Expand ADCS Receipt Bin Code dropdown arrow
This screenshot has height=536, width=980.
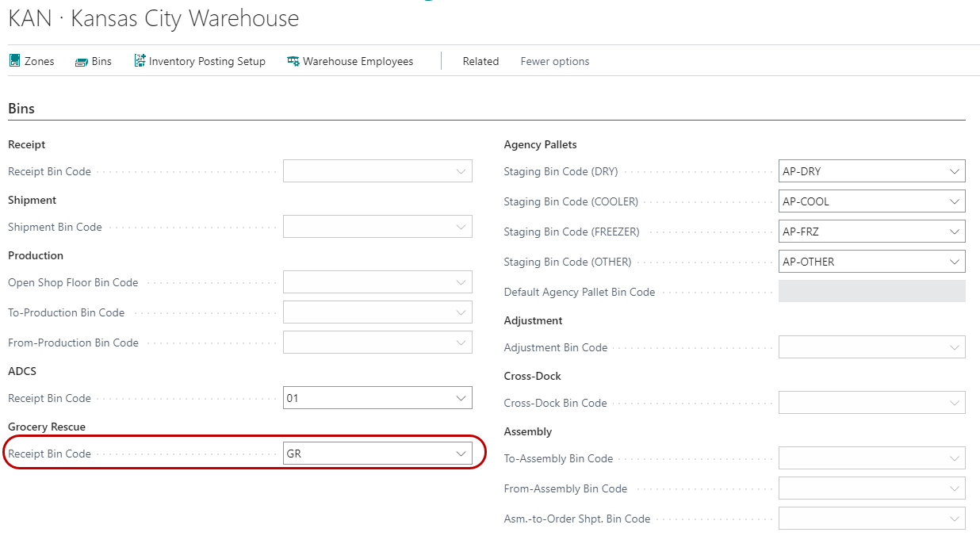click(461, 398)
